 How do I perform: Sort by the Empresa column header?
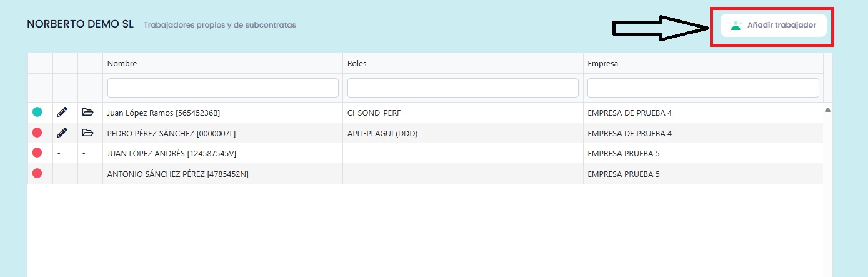click(x=603, y=64)
